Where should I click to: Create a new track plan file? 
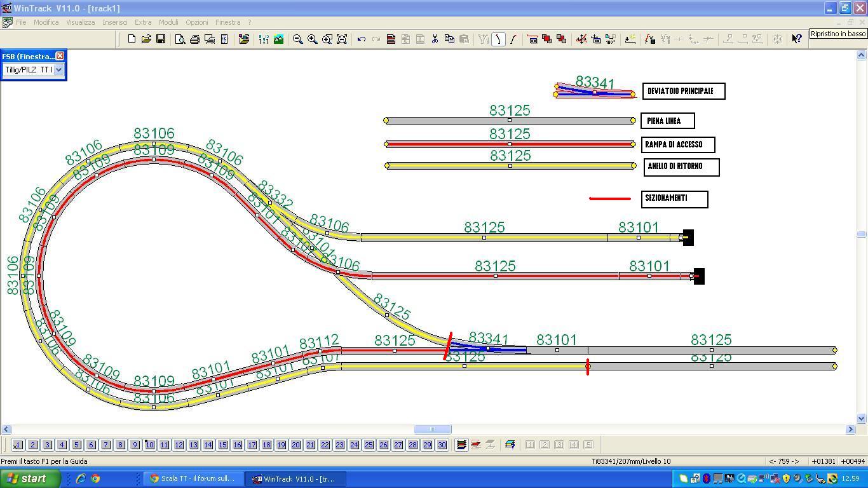[x=132, y=39]
